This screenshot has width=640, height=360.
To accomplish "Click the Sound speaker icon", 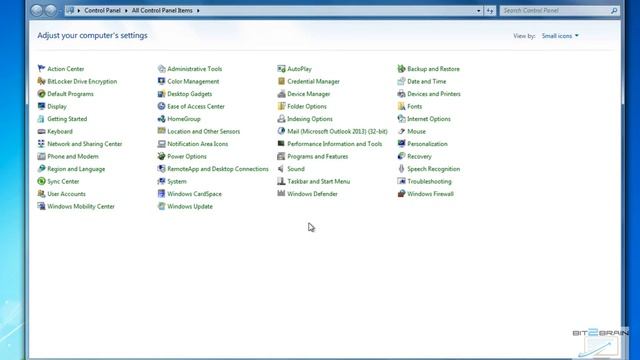I will click(281, 169).
